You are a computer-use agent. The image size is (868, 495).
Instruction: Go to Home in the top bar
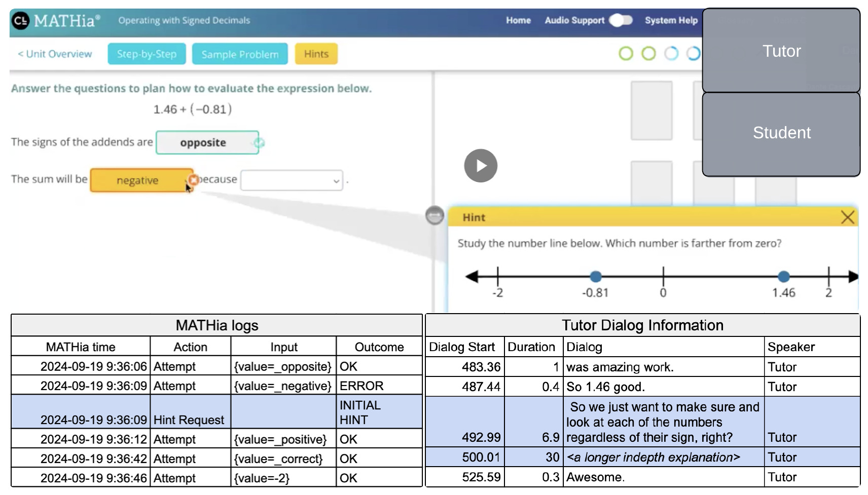[x=518, y=20]
